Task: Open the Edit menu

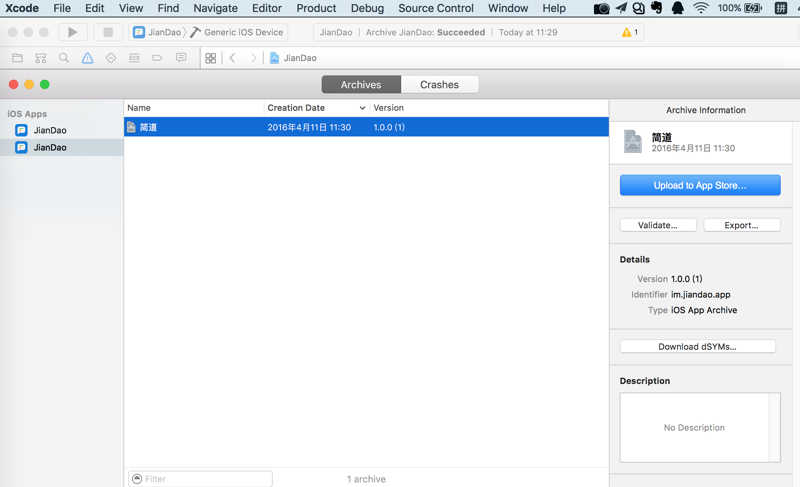Action: 95,8
